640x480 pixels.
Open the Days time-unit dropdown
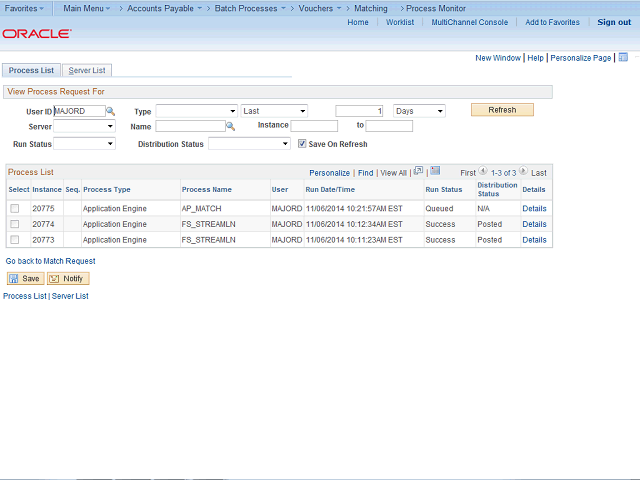419,111
